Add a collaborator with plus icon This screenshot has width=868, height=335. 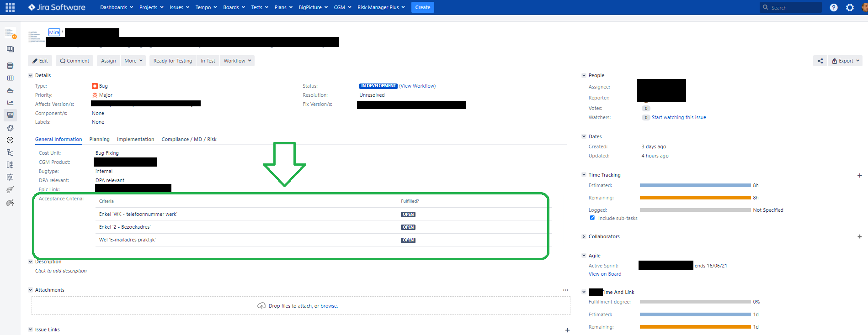tap(859, 236)
